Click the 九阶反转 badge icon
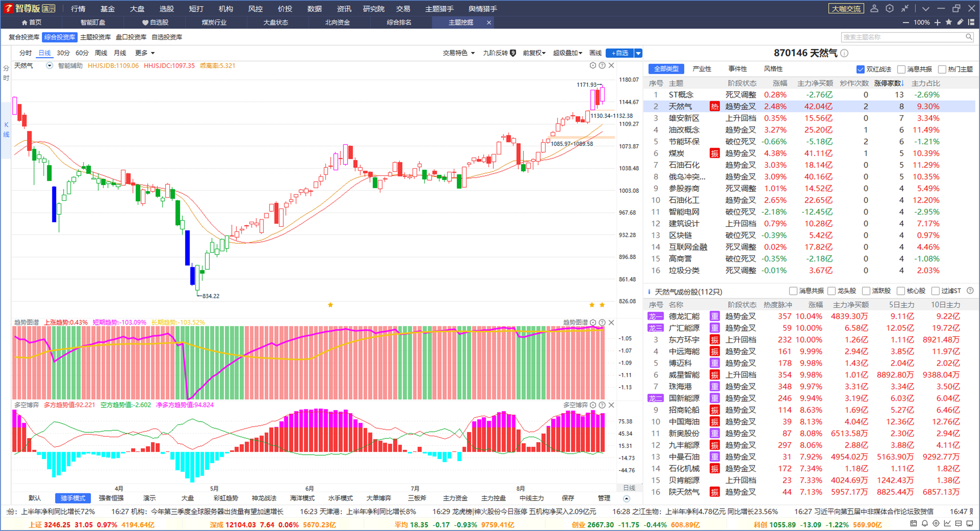 click(x=513, y=53)
